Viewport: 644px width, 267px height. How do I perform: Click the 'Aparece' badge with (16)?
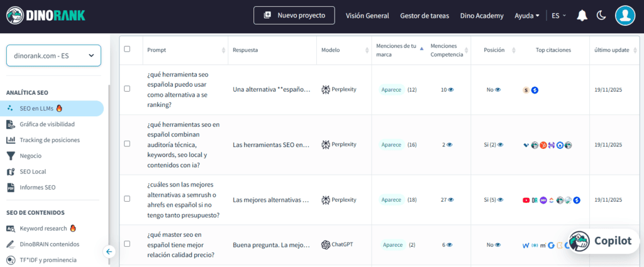391,144
